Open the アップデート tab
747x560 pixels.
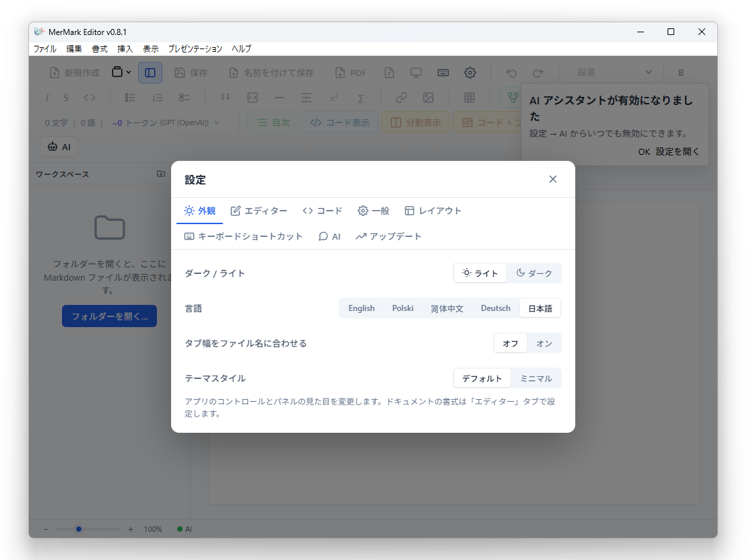(388, 236)
